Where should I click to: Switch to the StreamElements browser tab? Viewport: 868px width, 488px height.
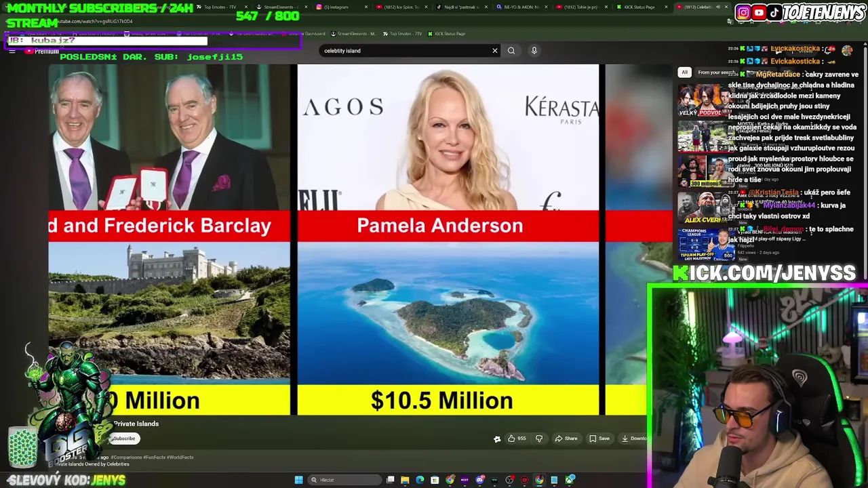point(281,7)
